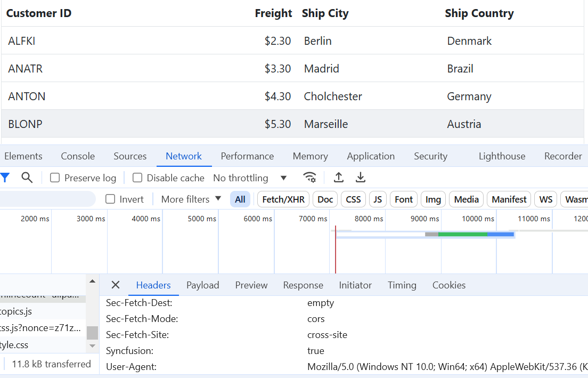Open the No throttling dropdown
The height and width of the screenshot is (378, 588).
click(250, 178)
